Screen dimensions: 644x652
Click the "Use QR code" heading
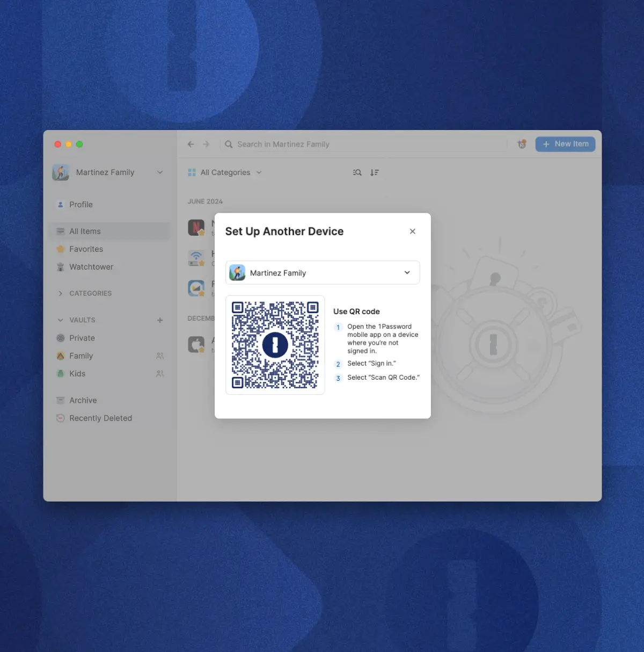coord(356,311)
